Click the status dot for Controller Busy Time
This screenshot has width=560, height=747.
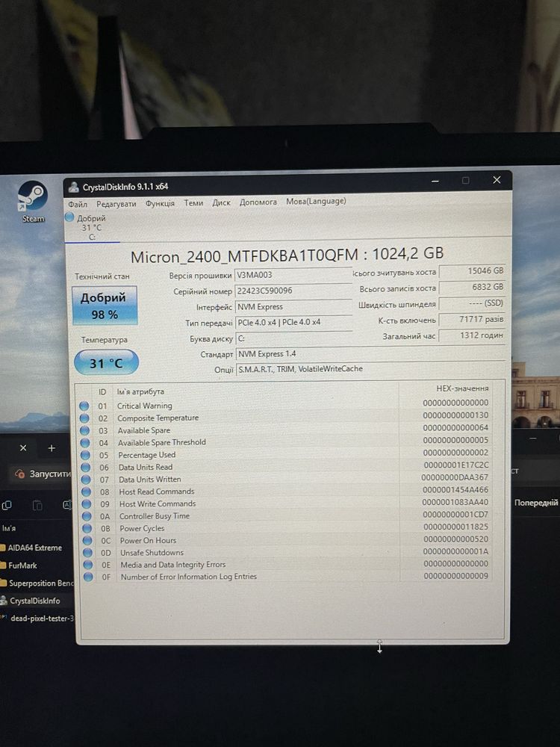coord(87,516)
